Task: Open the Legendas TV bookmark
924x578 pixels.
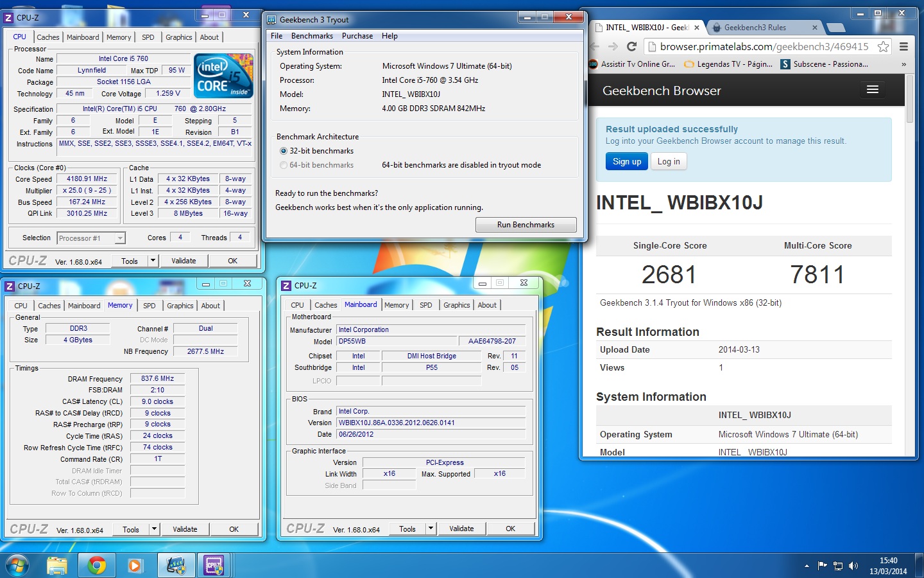Action: pyautogui.click(x=728, y=64)
